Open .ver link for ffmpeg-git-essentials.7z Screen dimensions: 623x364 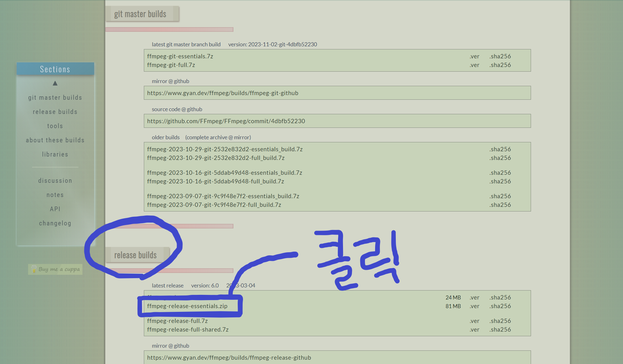475,56
